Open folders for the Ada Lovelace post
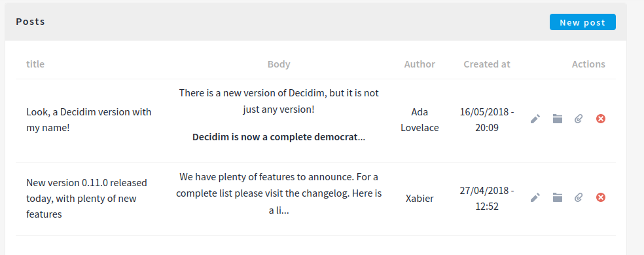644x255 pixels. [557, 119]
